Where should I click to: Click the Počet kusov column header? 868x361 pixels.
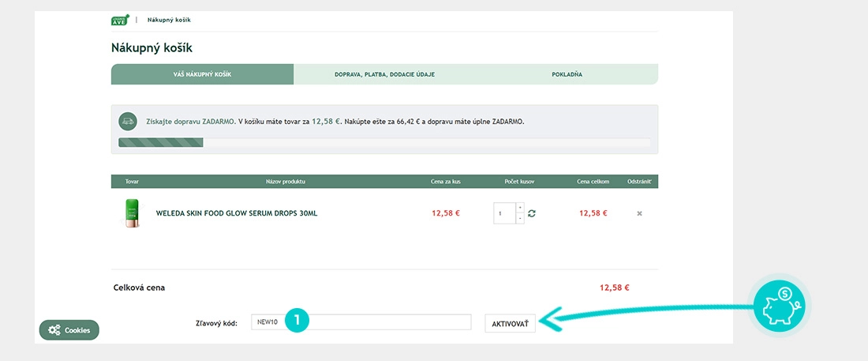(x=519, y=182)
